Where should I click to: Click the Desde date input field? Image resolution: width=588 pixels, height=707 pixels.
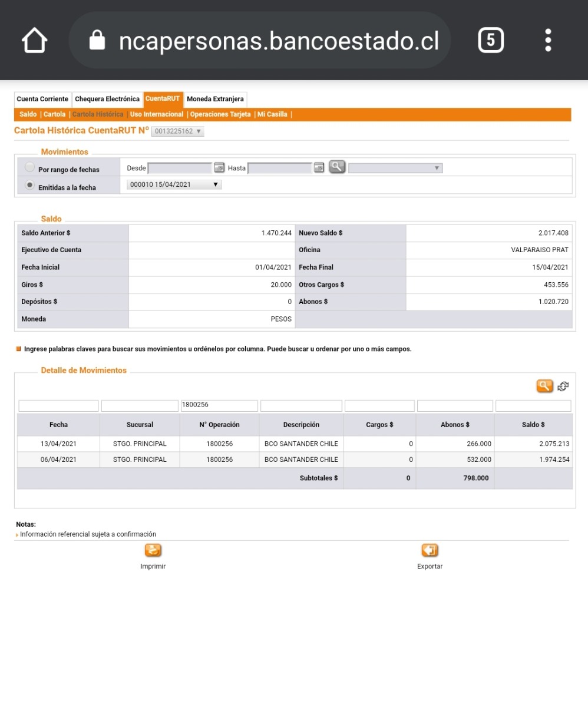click(180, 168)
